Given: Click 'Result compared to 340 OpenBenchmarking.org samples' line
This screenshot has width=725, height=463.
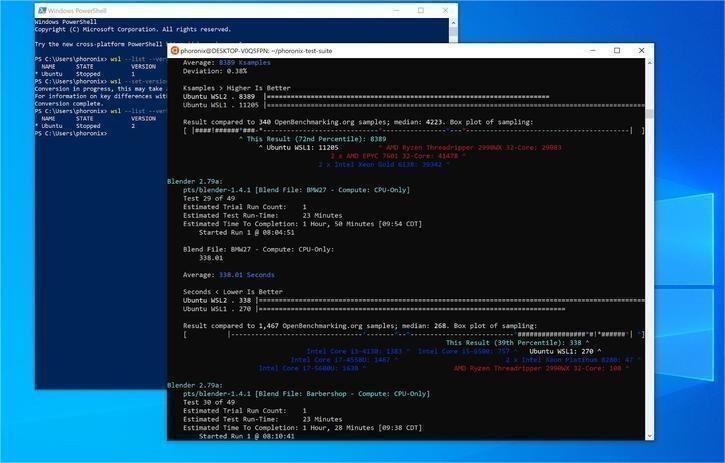Looking at the screenshot, I should point(358,122).
